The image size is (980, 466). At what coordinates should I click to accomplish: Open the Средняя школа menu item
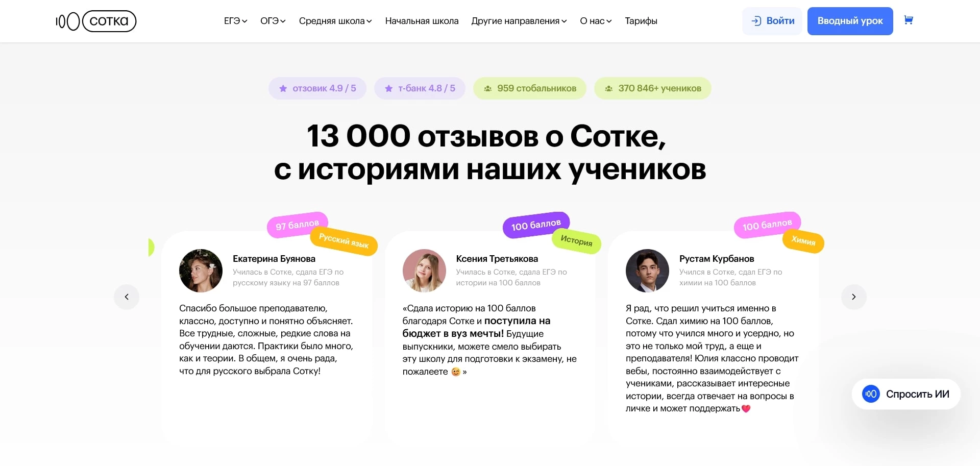click(x=334, y=21)
